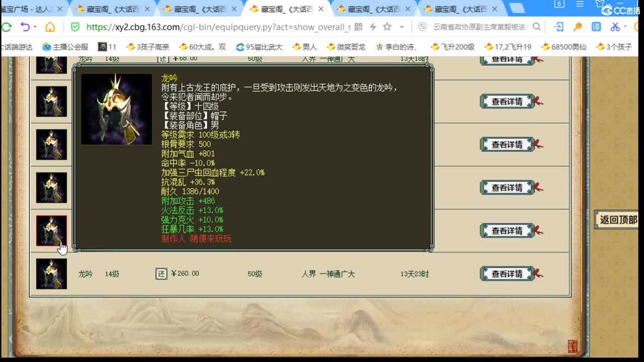Click 查看详情 for the ¥260.00 row
The width and height of the screenshot is (644, 362).
click(507, 274)
